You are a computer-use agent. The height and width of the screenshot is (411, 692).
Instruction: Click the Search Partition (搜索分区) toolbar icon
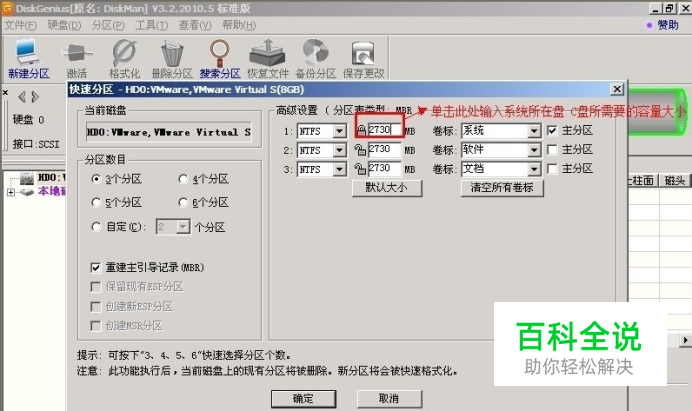coord(220,58)
